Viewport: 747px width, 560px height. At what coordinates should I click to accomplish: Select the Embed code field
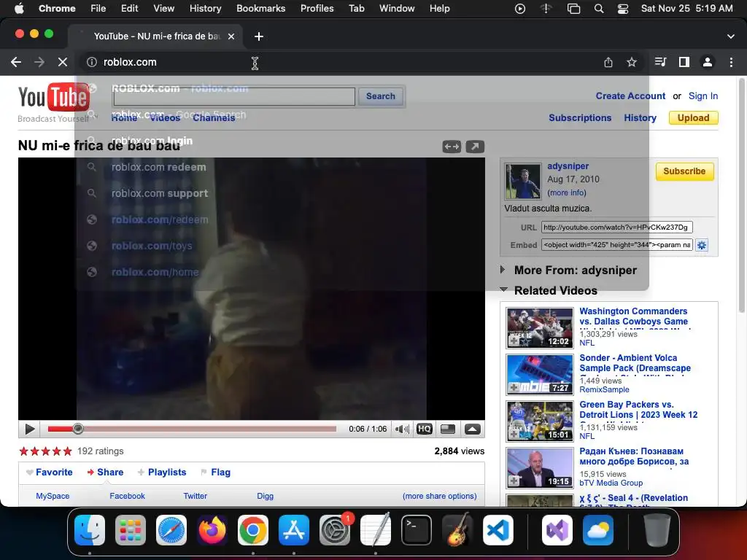[x=616, y=245]
